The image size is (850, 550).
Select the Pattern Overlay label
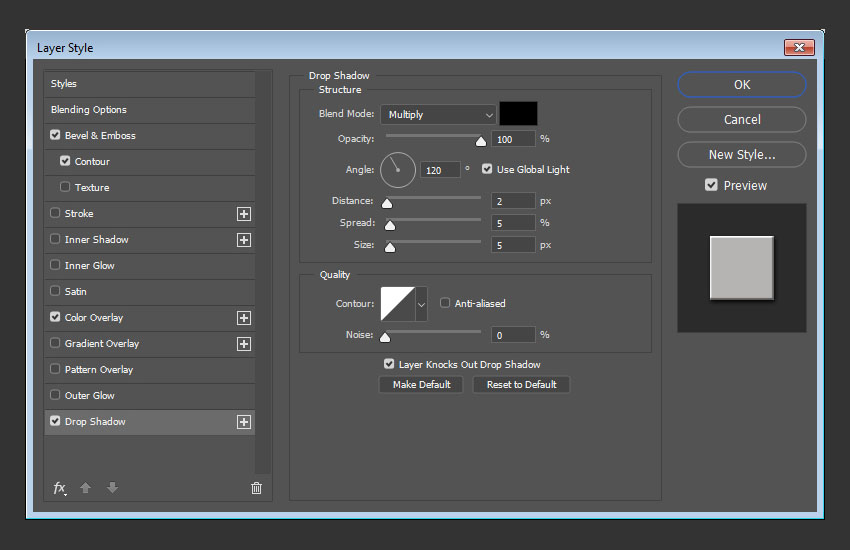coord(99,370)
